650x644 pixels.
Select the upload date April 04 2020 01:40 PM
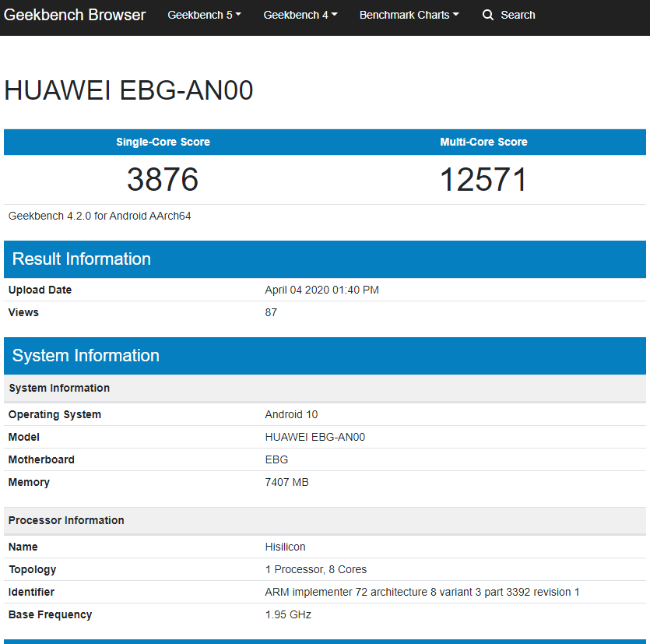(x=321, y=290)
